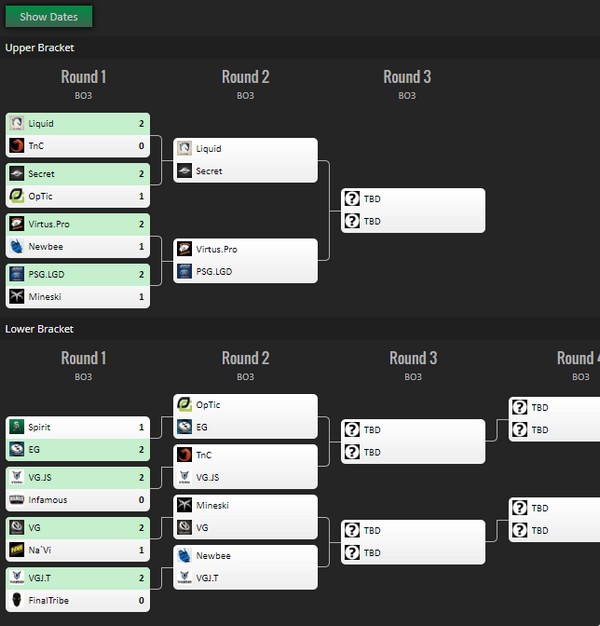Click TnC logo in Upper Round 1
The height and width of the screenshot is (626, 600).
(x=17, y=146)
